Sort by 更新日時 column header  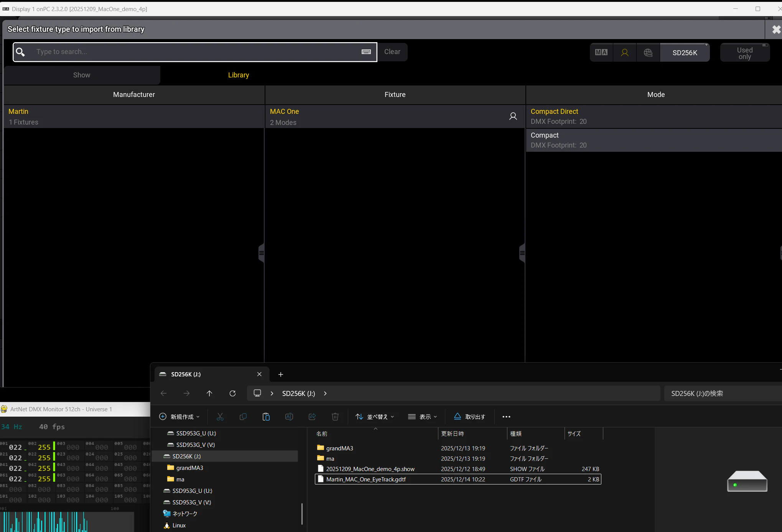(472, 433)
